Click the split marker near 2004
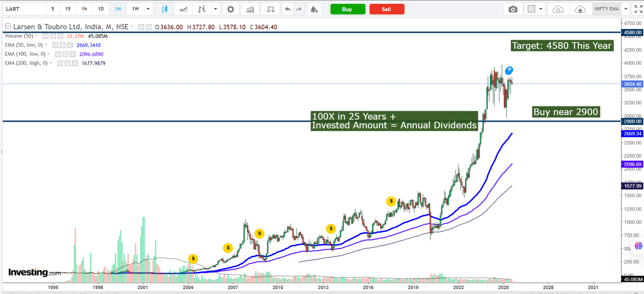The width and height of the screenshot is (644, 294). pyautogui.click(x=193, y=259)
